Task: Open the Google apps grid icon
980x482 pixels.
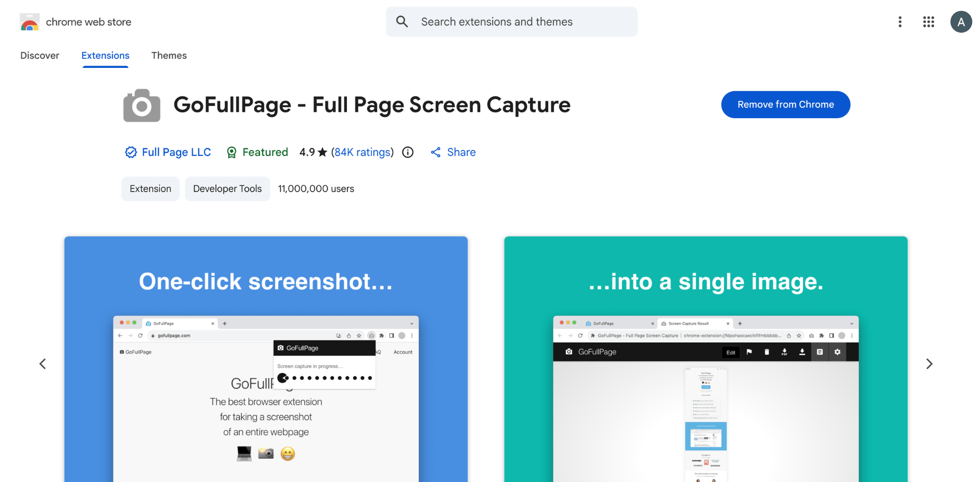Action: [928, 22]
